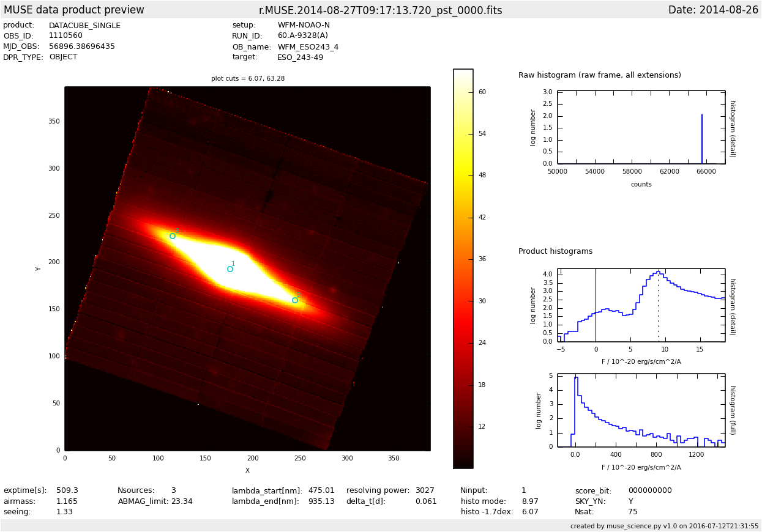Select the OBS_ID value '1110560'

65,36
